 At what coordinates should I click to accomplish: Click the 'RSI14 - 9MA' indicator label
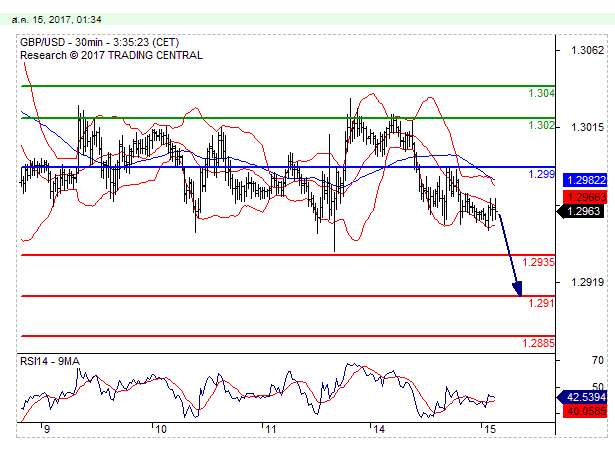click(x=50, y=361)
